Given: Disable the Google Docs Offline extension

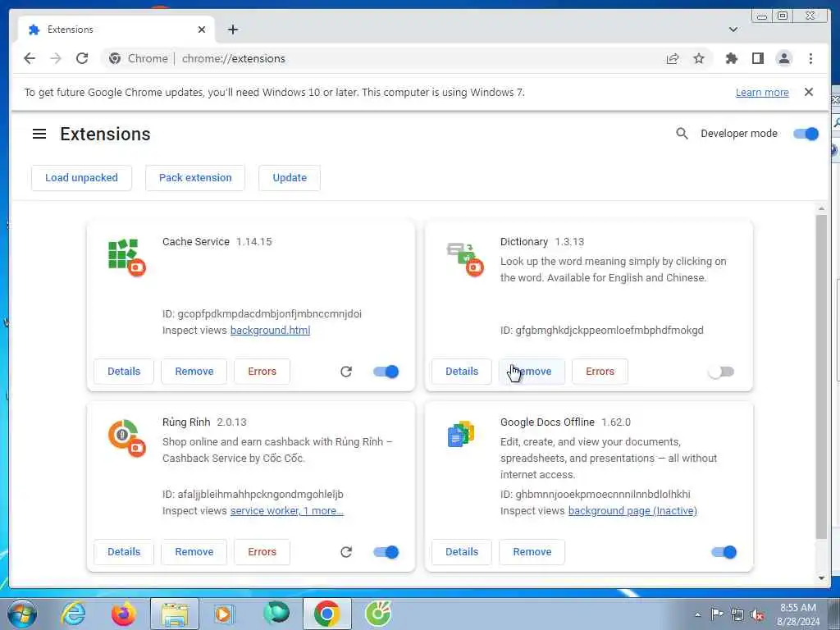Looking at the screenshot, I should click(724, 552).
